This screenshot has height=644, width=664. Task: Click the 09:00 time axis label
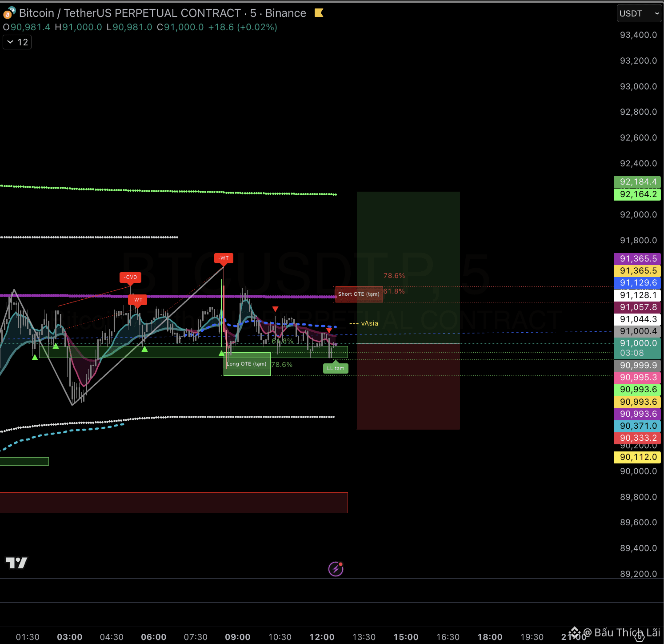tap(238, 637)
